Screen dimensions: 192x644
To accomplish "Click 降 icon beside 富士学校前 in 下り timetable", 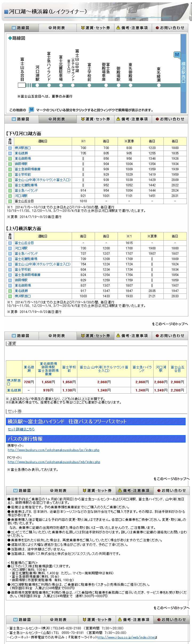I will pos(10,175).
